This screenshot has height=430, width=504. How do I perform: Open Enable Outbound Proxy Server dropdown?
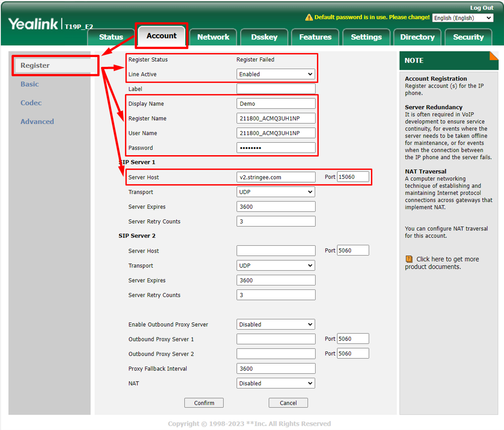[x=276, y=325]
